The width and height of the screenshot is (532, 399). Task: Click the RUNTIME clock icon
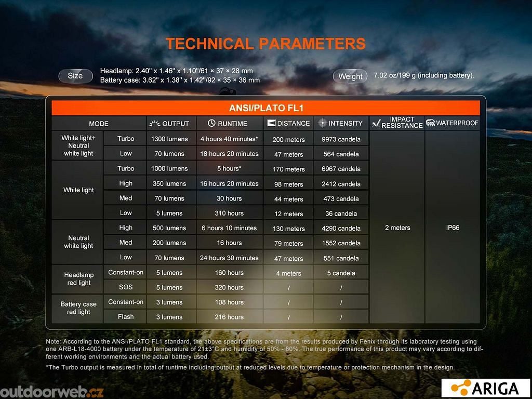point(211,124)
